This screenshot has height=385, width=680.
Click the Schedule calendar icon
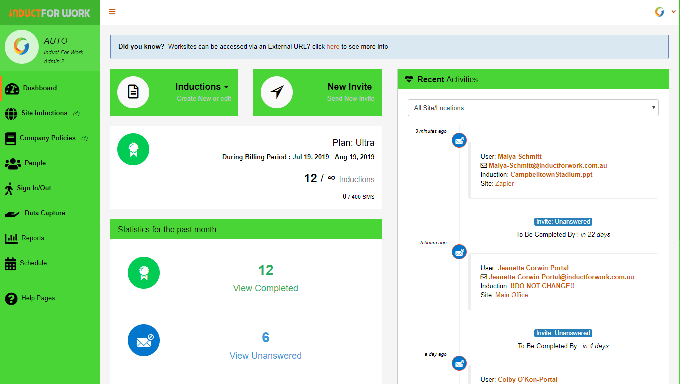pos(10,264)
